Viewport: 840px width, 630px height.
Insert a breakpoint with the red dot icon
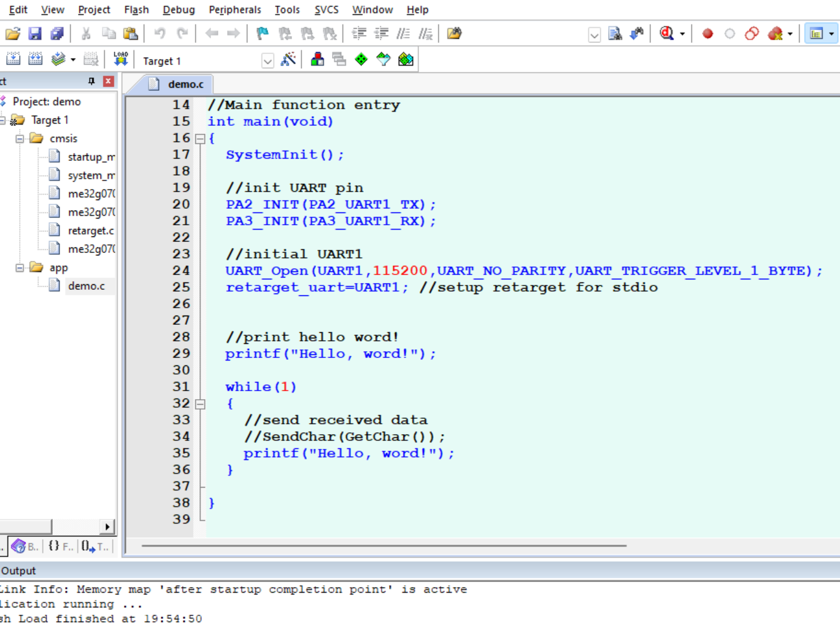[707, 34]
